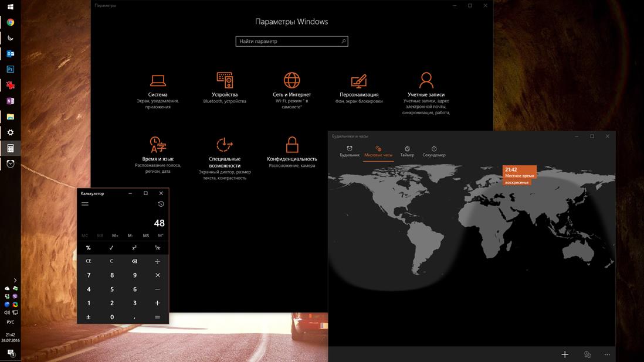Click the multiply key in Calculator
The image size is (644, 362).
pyautogui.click(x=157, y=275)
